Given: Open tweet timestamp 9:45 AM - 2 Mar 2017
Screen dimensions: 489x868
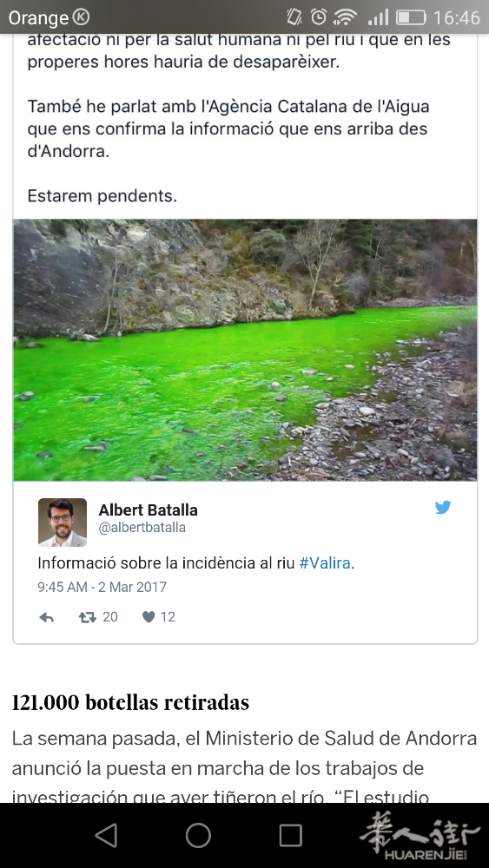Looking at the screenshot, I should [x=102, y=588].
